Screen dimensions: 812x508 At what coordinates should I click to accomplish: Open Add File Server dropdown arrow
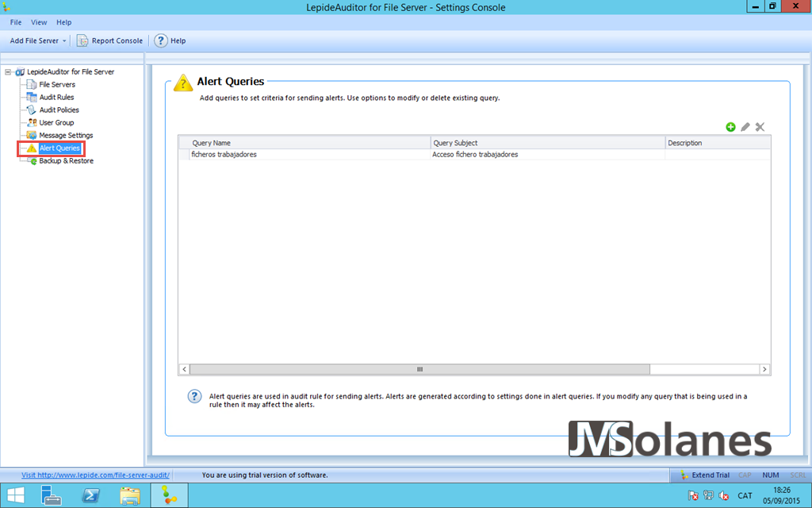click(64, 41)
